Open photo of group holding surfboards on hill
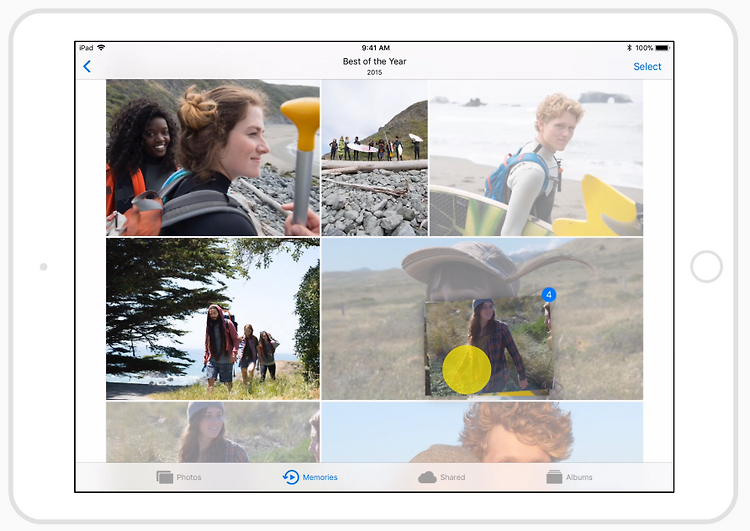Image resolution: width=750 pixels, height=531 pixels. point(375,157)
